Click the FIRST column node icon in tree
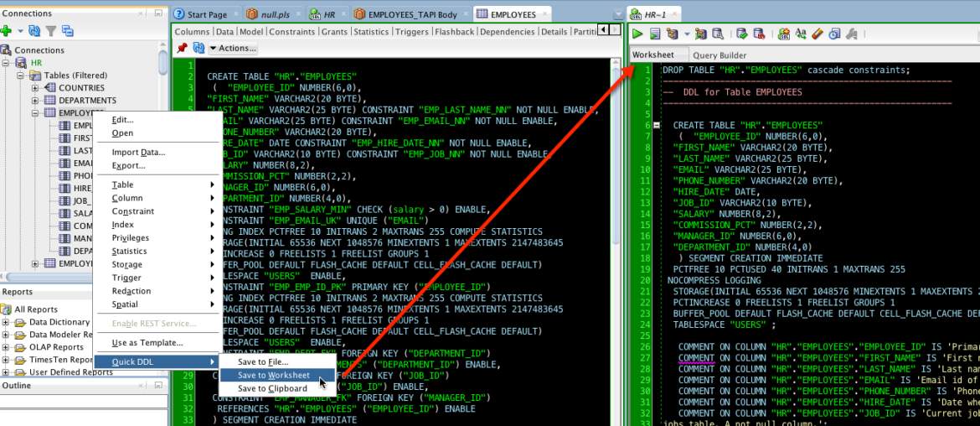 click(x=65, y=138)
